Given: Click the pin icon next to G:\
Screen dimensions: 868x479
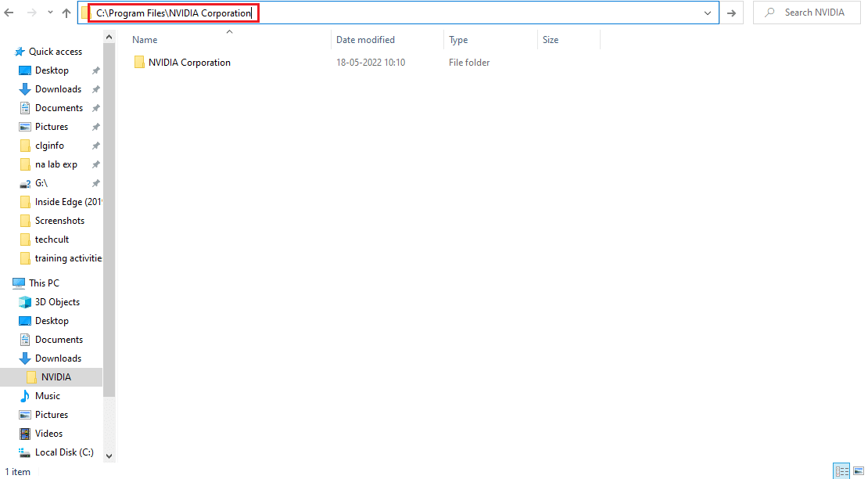Looking at the screenshot, I should [95, 183].
